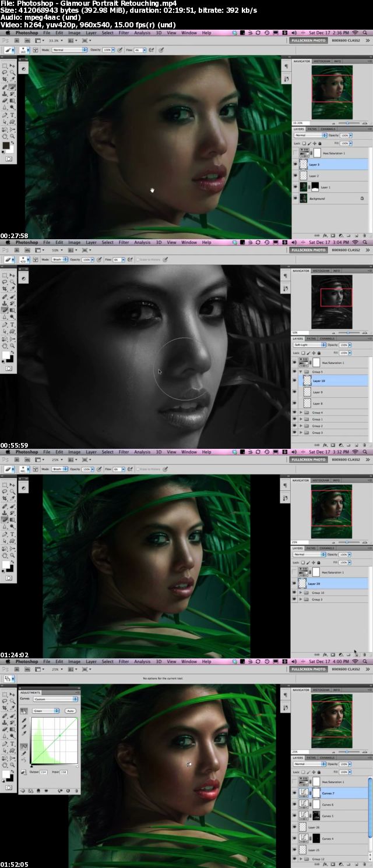This screenshot has height=868, width=373.
Task: Open the Mode Normal dropdown in 00:27:58 options bar
Action: click(69, 50)
